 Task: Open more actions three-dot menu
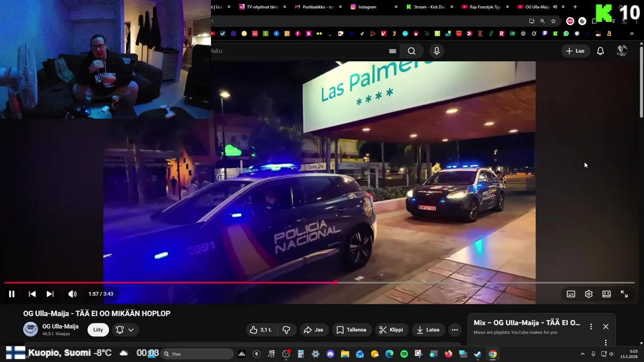click(455, 330)
